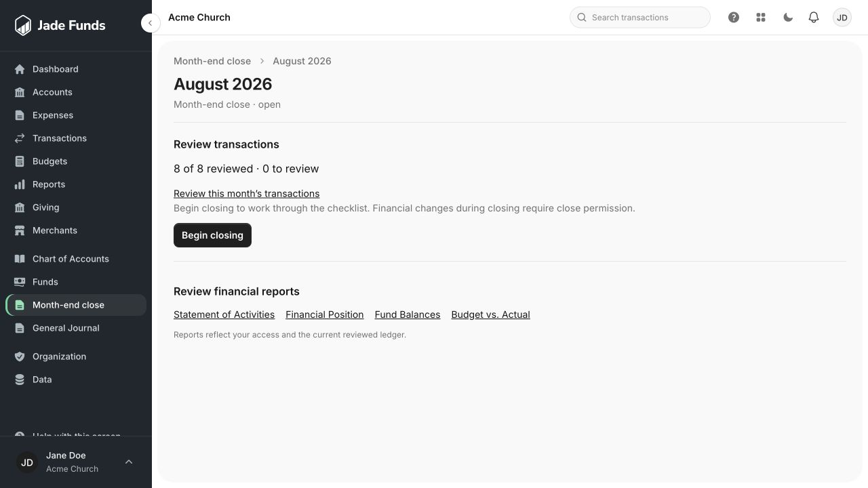The image size is (868, 488).
Task: Open the Budget vs. Actual report
Action: 490,314
